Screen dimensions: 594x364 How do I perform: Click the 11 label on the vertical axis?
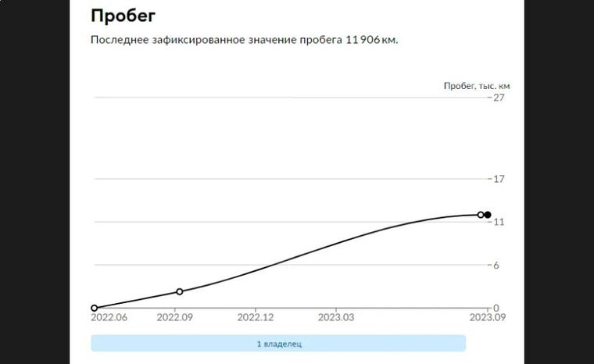tap(499, 222)
